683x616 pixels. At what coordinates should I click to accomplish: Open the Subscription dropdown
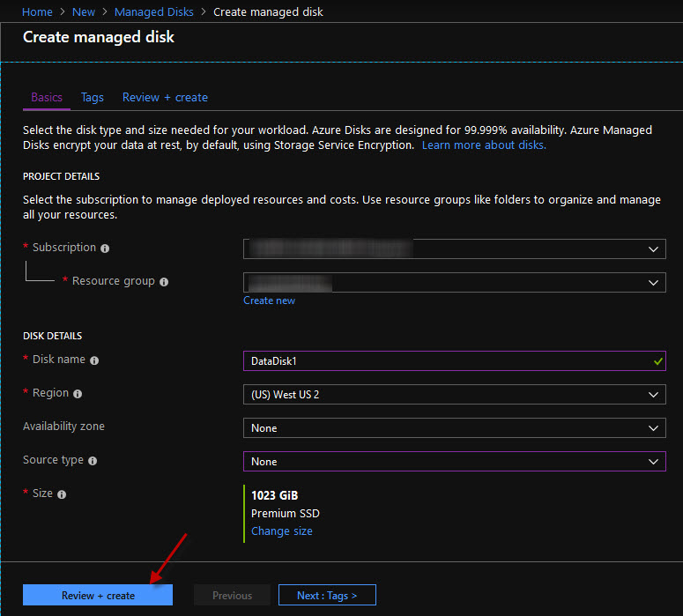point(455,249)
